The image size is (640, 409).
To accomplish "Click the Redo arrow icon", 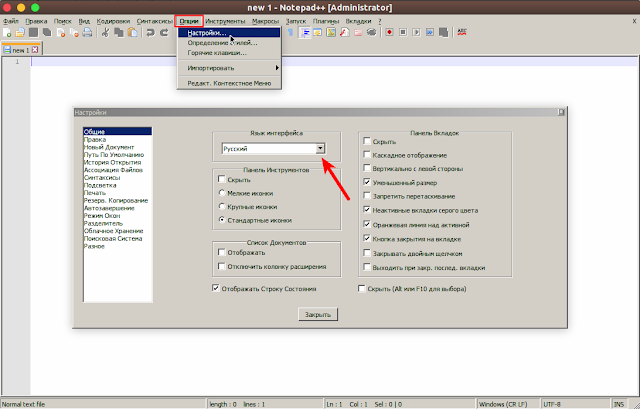I will [x=164, y=33].
